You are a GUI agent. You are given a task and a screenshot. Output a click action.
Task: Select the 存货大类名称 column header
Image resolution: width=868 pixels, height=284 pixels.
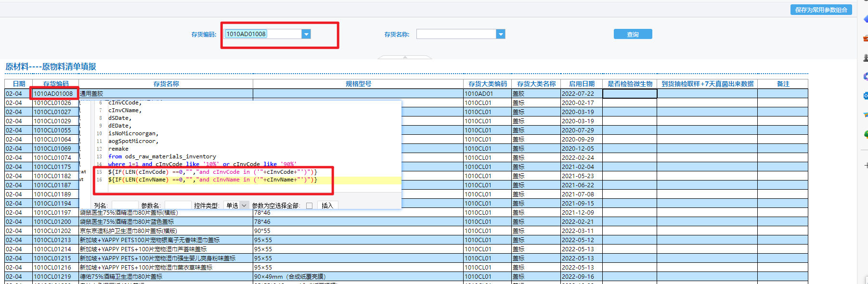point(536,84)
